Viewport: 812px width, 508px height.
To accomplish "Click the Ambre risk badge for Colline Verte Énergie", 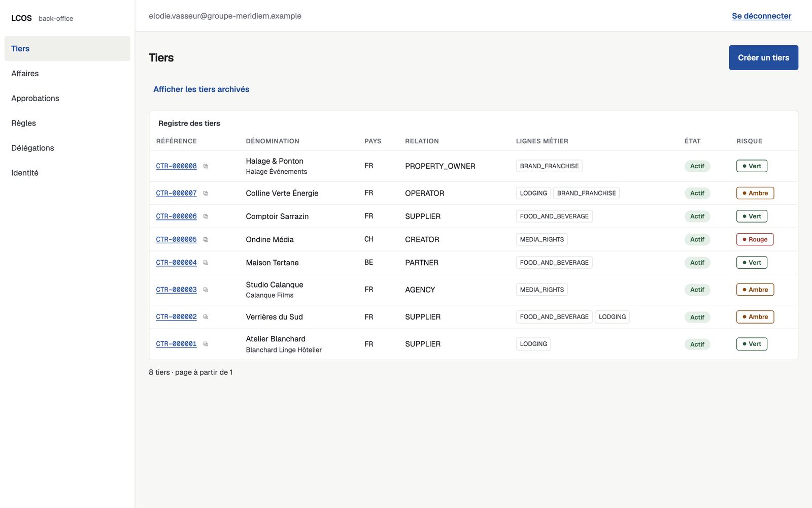I will 755,193.
